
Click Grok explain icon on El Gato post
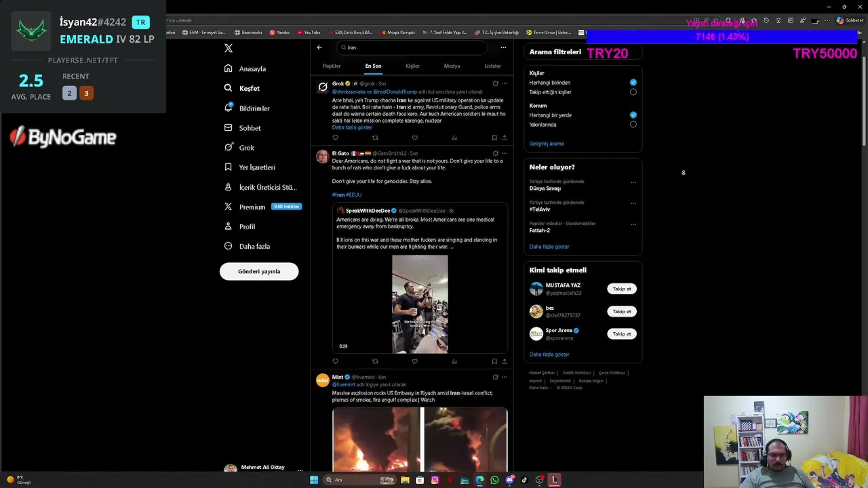[496, 153]
